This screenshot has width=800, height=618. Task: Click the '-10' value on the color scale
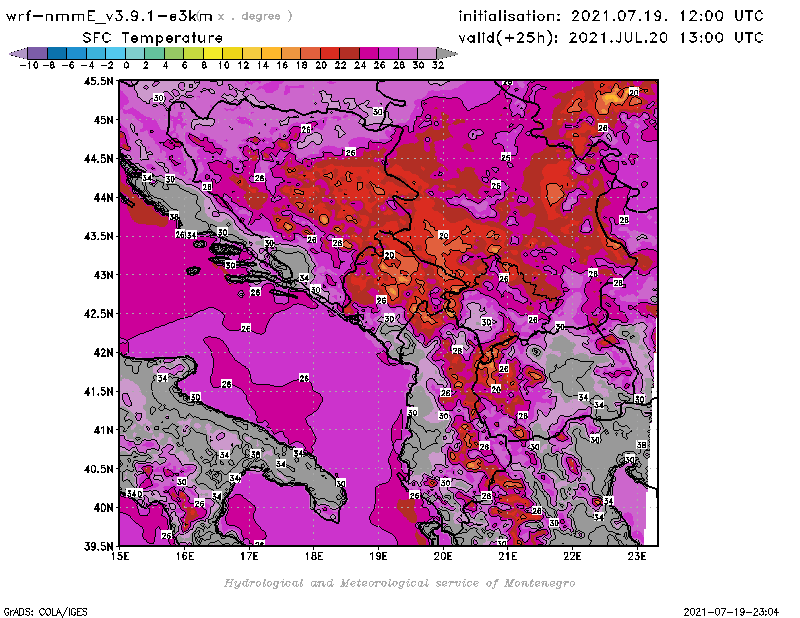click(x=29, y=65)
